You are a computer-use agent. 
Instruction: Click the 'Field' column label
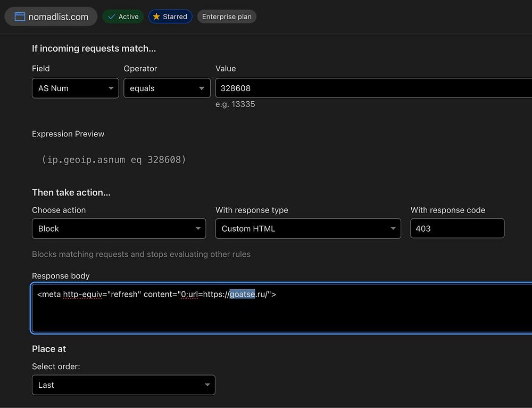point(41,69)
